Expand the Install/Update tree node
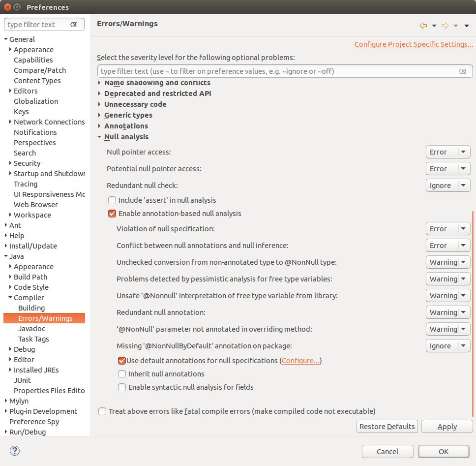Screen dimensions: 476x466 click(x=6, y=246)
